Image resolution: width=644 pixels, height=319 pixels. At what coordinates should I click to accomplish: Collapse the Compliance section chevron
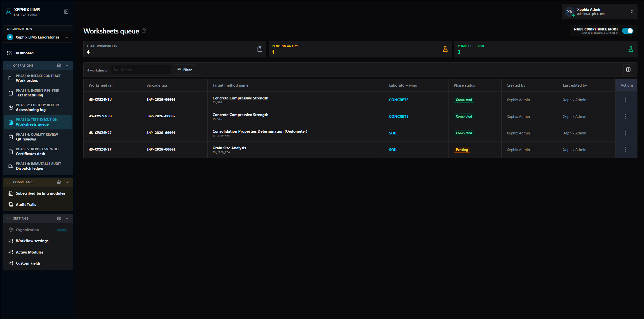point(67,182)
